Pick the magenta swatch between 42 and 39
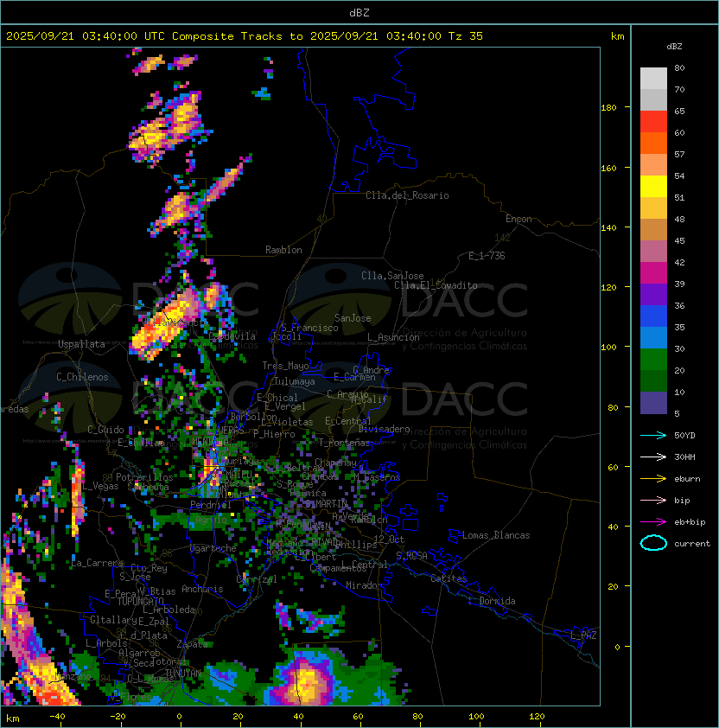 653,273
